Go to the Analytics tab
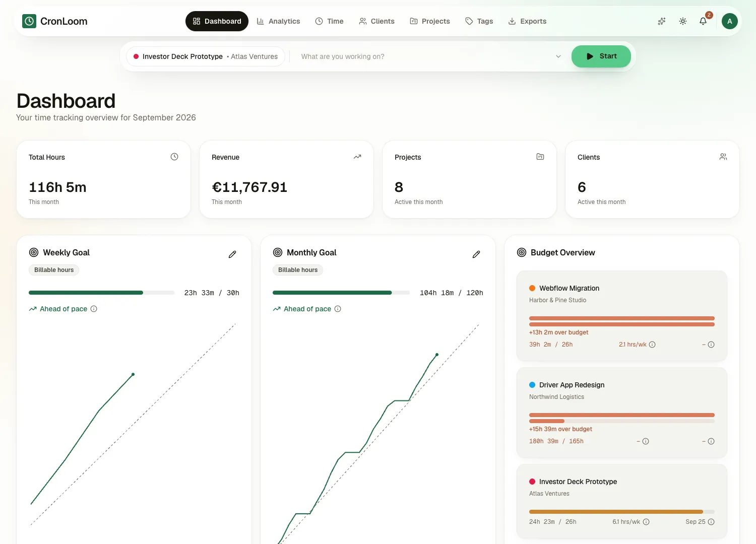The image size is (756, 544). 278,21
